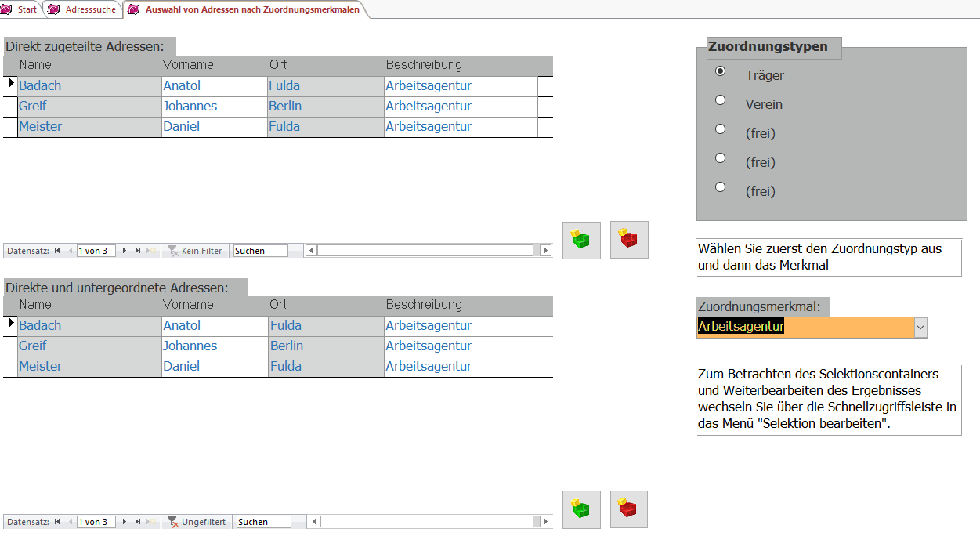Viewport: 980px width, 536px height.
Task: Click the Arbeitsagentur combo box field
Action: pos(805,328)
